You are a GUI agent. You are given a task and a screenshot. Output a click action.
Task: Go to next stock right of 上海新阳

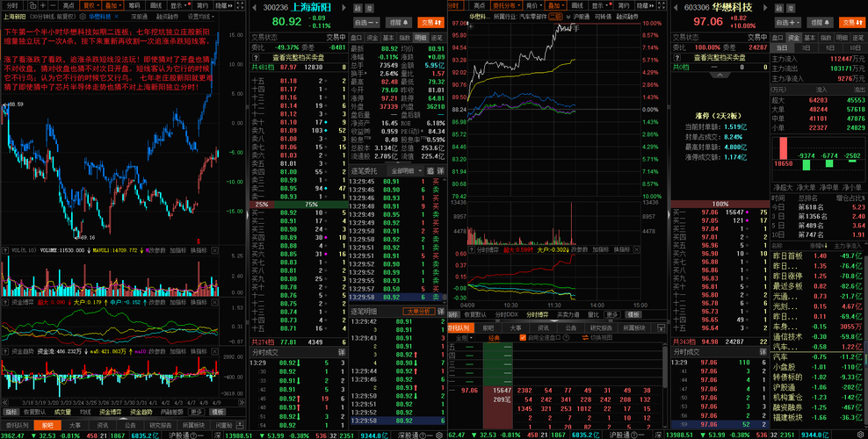pos(344,8)
